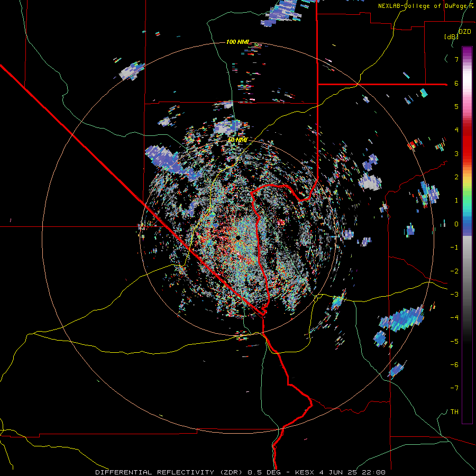Click the -6 value on the color scale
Viewport: 476px width, 476px height.
click(454, 365)
